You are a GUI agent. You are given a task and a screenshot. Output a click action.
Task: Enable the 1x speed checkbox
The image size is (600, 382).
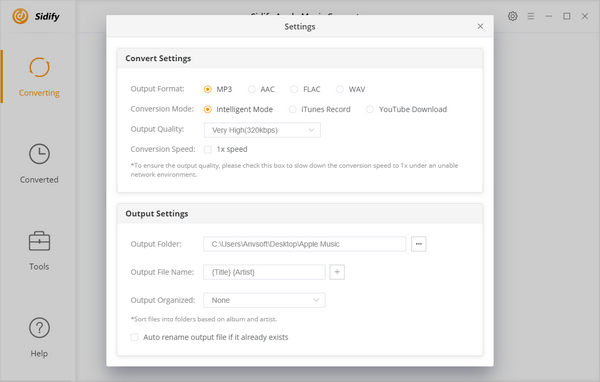tap(208, 149)
